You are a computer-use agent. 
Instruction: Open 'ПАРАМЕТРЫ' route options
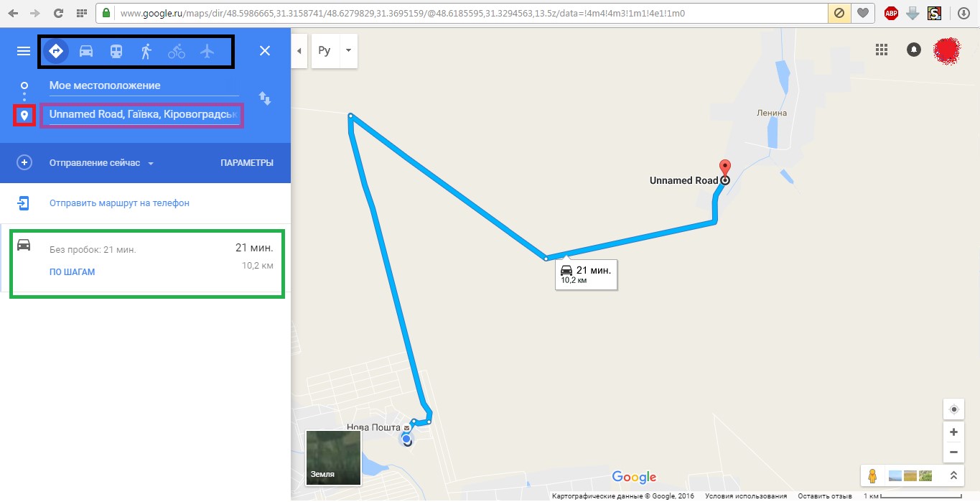pos(247,163)
